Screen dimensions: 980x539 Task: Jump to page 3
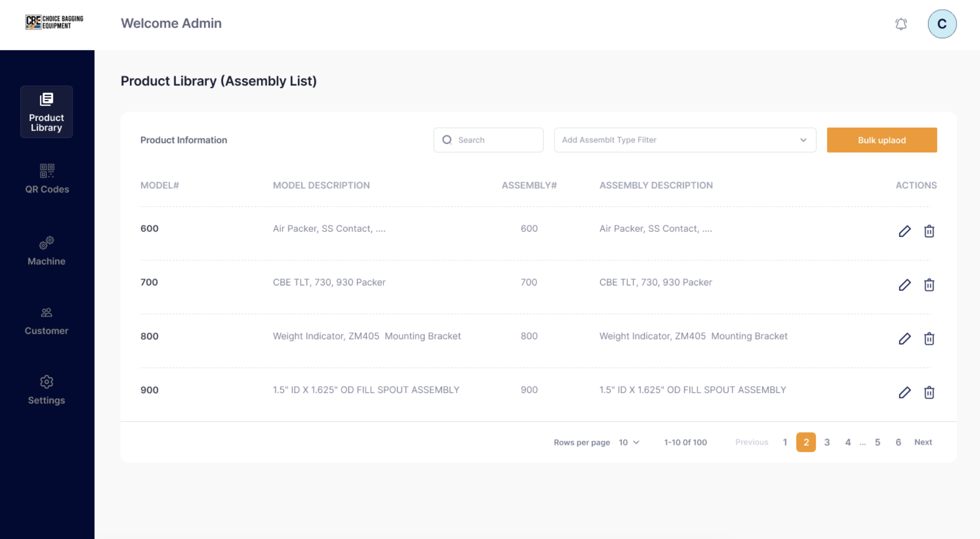coord(827,442)
